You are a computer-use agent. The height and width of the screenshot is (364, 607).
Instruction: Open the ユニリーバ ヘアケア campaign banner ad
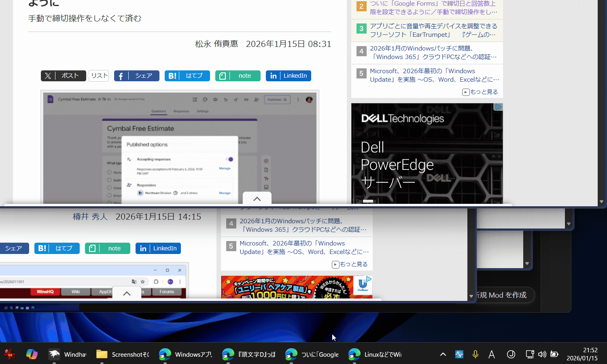[297, 287]
